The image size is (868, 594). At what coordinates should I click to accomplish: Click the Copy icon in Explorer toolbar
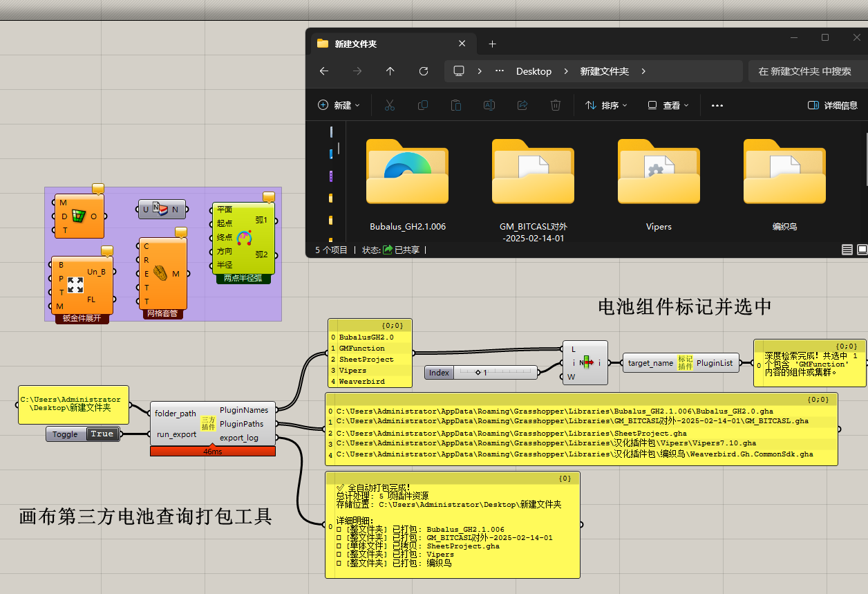pyautogui.click(x=423, y=105)
